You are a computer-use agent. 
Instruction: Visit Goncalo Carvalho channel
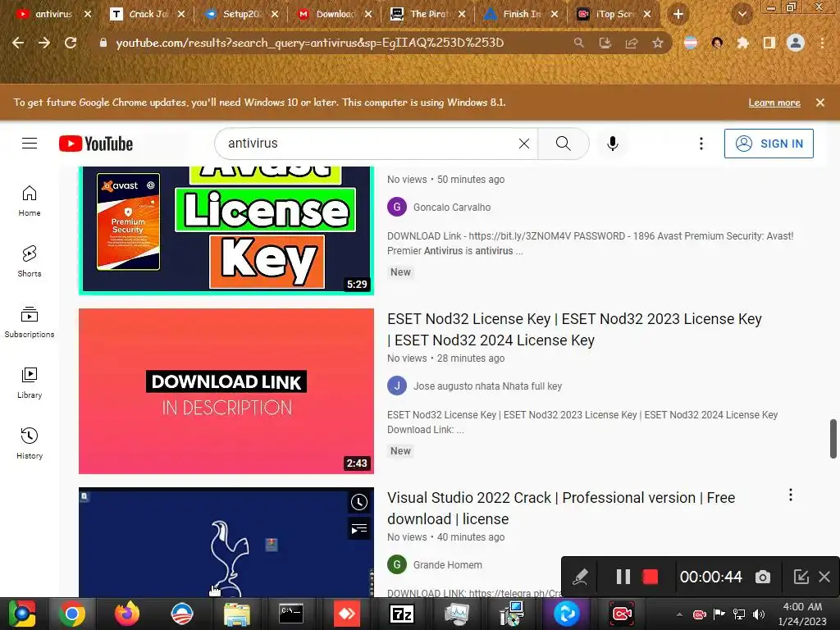[x=452, y=208]
